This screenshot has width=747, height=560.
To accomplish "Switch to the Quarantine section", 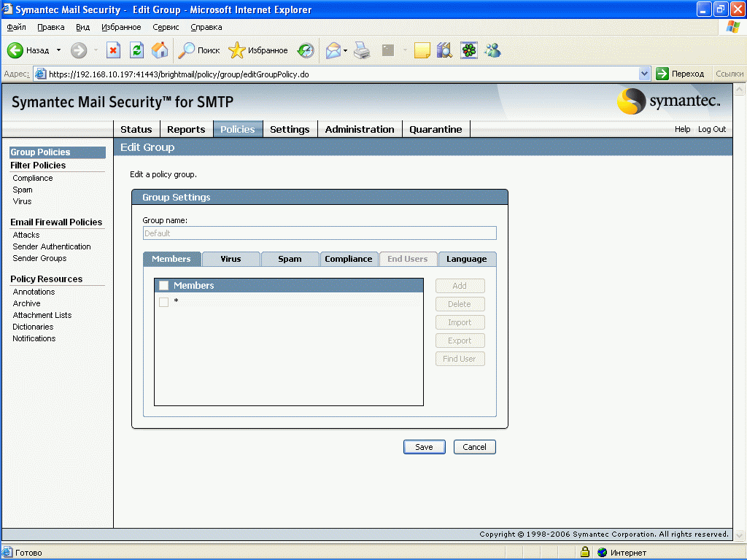I will tap(436, 128).
